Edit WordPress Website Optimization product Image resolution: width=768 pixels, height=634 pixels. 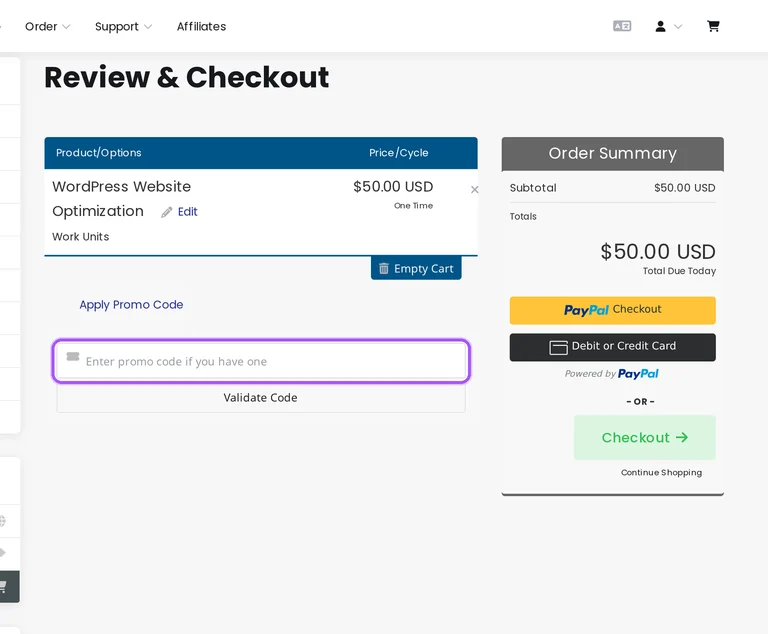(x=187, y=212)
